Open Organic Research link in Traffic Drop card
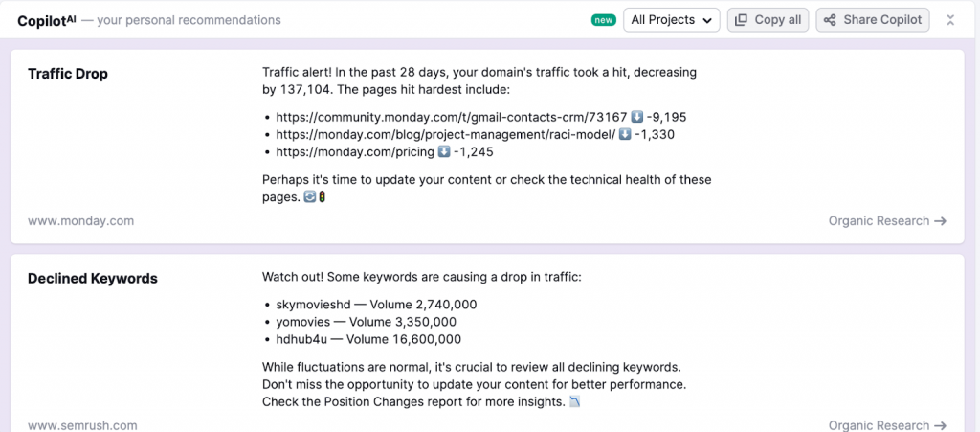 click(887, 221)
